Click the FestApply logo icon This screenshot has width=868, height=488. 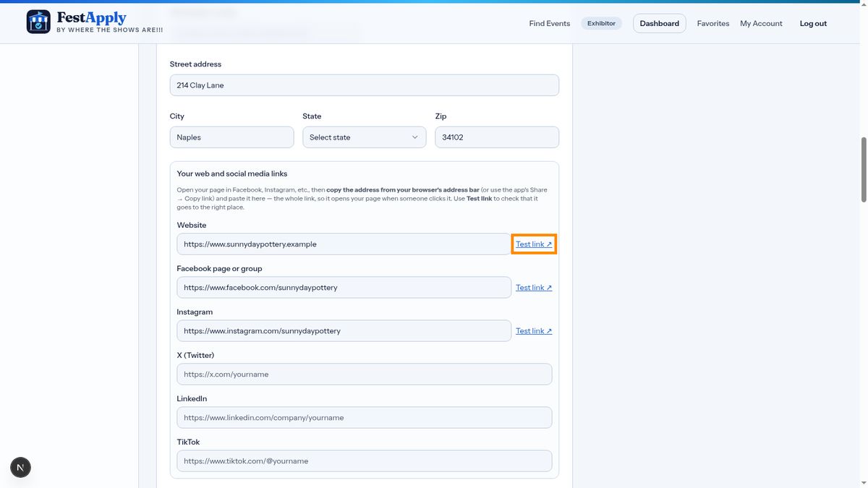pyautogui.click(x=38, y=22)
